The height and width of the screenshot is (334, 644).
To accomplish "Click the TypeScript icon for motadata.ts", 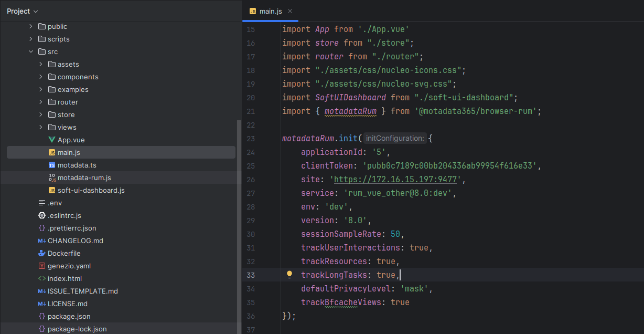I will pos(52,165).
